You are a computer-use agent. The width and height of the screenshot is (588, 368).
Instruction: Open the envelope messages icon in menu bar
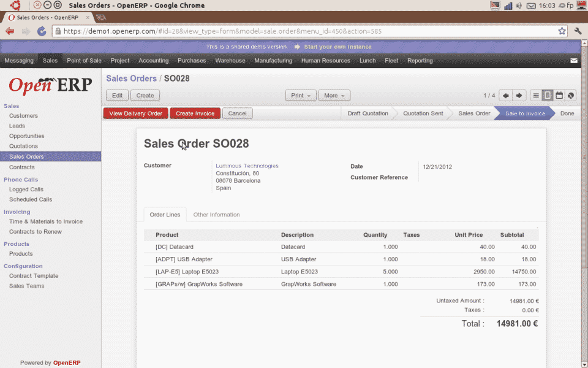tap(574, 61)
